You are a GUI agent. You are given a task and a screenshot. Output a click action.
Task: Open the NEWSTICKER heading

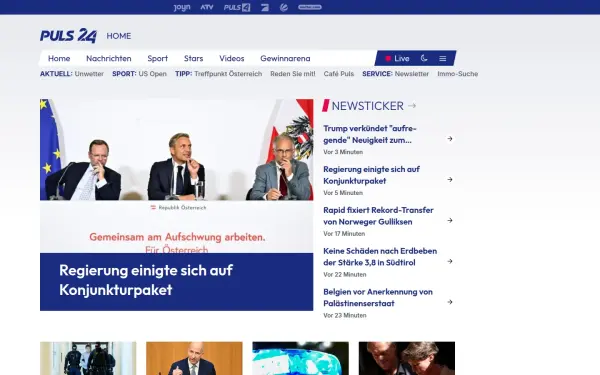pos(367,106)
